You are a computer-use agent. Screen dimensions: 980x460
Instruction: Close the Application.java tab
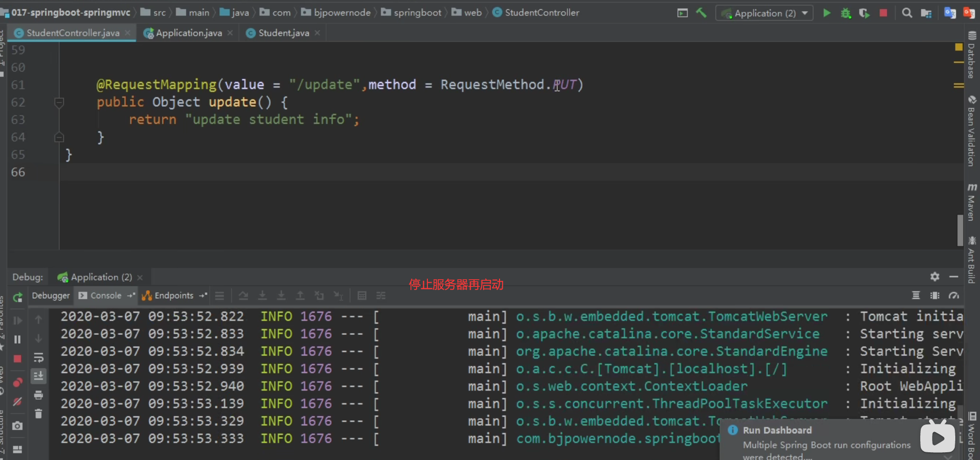(230, 33)
